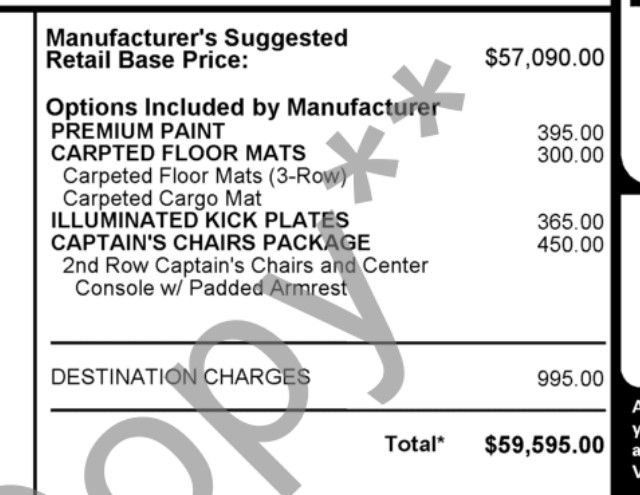640x495 pixels.
Task: Click the Console w/ Padded Armrest text
Action: [x=211, y=288]
